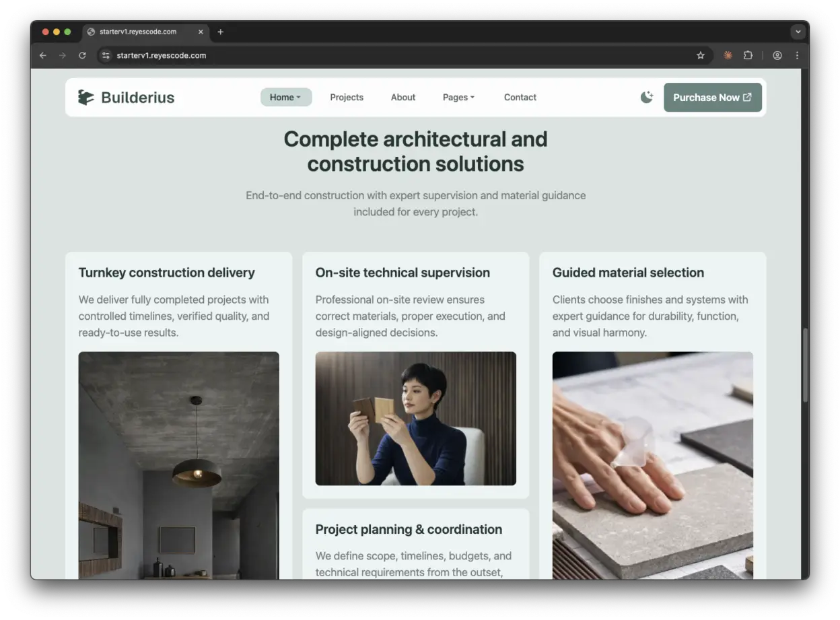
Task: Click the page's vertical scrollbar thumb
Action: coord(805,364)
